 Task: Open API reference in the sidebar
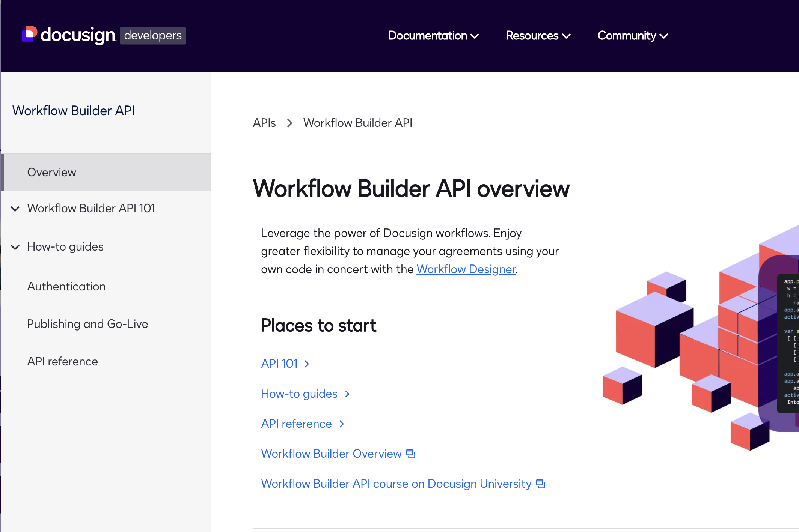point(62,361)
